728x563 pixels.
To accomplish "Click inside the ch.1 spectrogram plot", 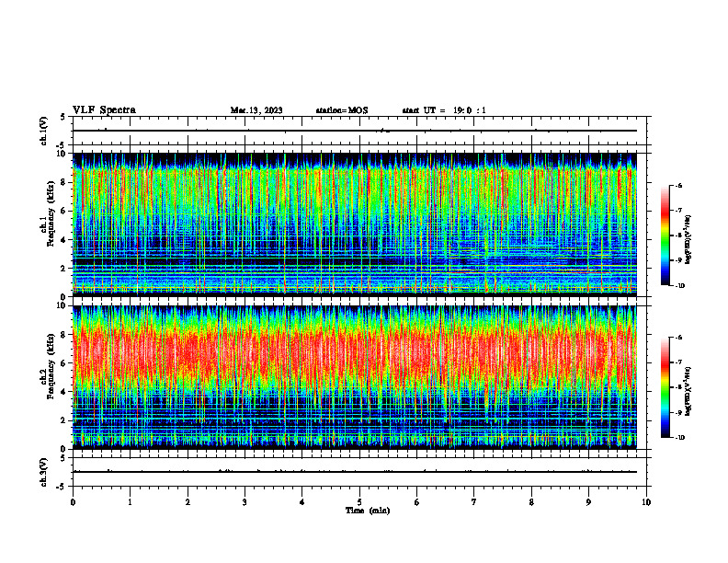I will point(355,224).
